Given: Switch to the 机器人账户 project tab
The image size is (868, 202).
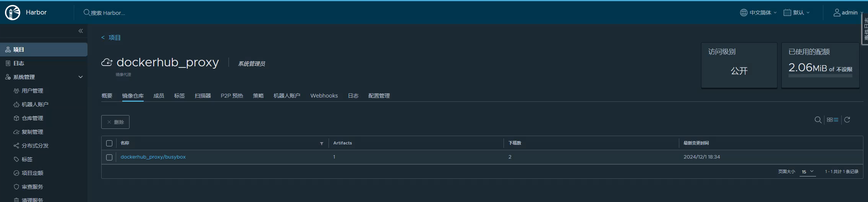Looking at the screenshot, I should (287, 96).
